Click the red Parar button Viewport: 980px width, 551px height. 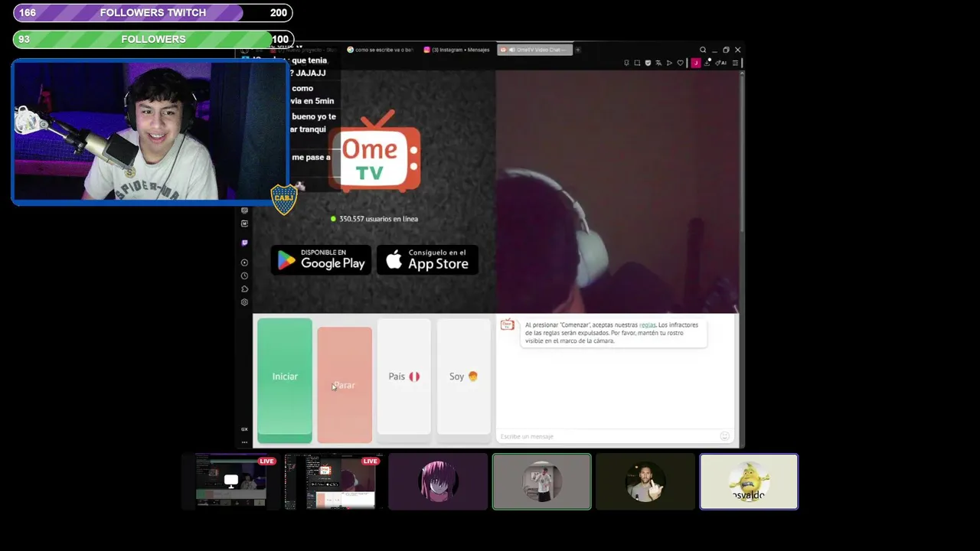tap(345, 385)
